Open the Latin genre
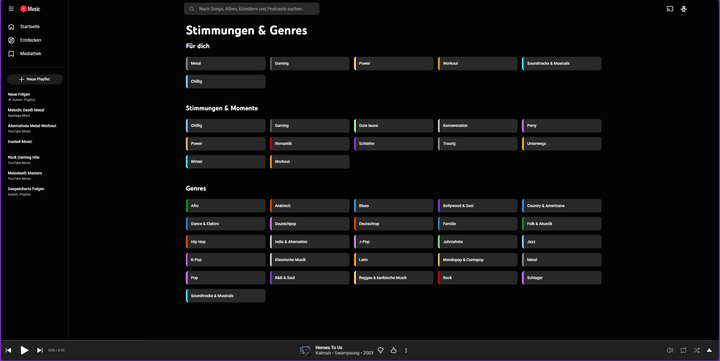Image resolution: width=720 pixels, height=361 pixels. pyautogui.click(x=394, y=260)
